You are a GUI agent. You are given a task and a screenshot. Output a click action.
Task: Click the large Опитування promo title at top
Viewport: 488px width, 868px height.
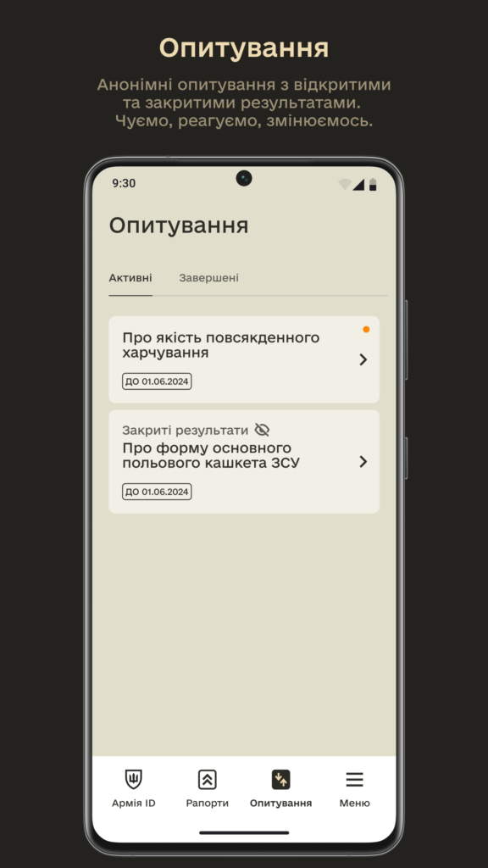(x=244, y=48)
